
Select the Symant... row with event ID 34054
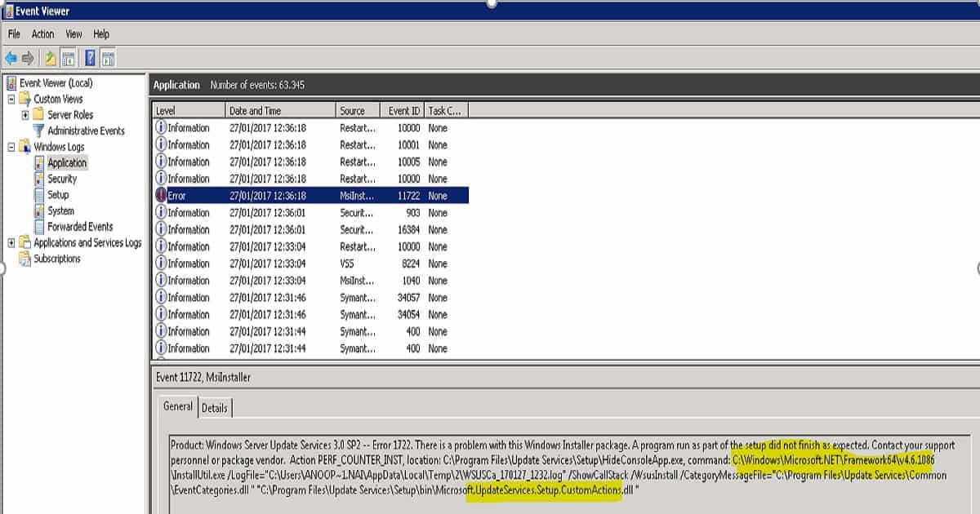coord(310,315)
